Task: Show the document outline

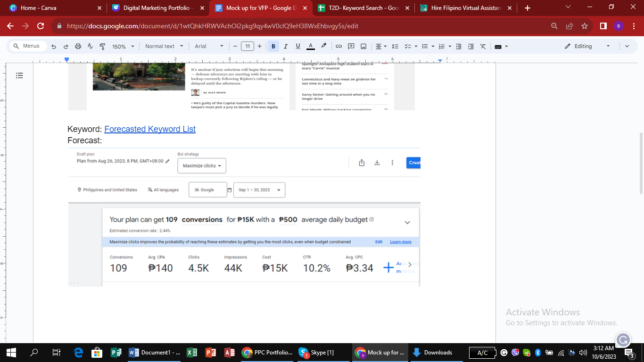Action: click(x=19, y=75)
